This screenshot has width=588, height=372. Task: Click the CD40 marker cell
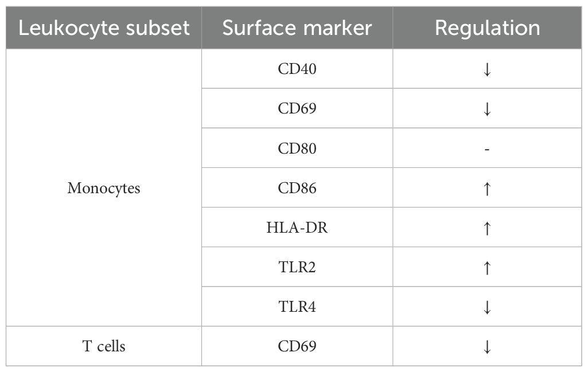[x=297, y=69]
